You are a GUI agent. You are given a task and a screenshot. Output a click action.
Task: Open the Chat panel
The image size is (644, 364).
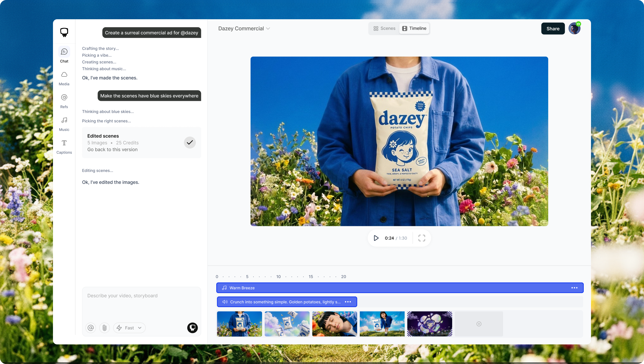[64, 55]
